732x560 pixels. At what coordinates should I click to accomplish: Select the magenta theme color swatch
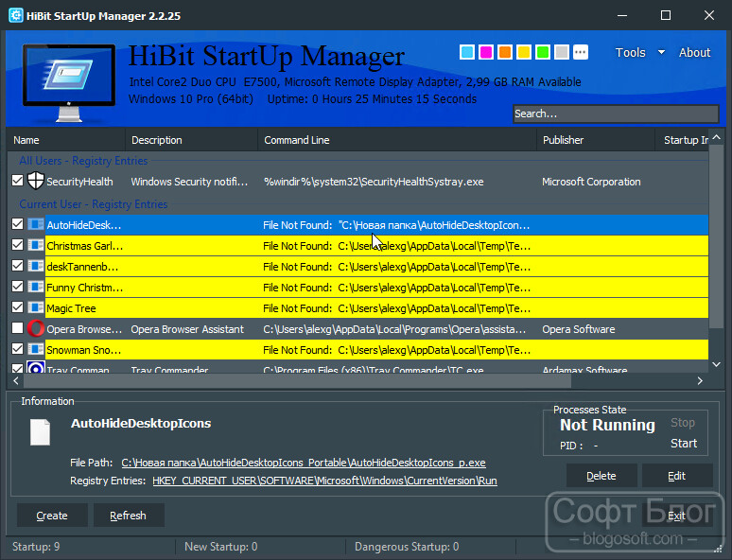(x=486, y=52)
